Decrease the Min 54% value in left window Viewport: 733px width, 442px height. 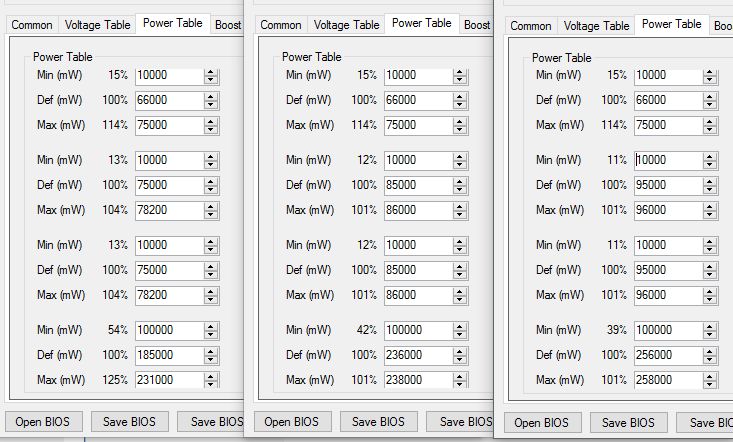click(x=211, y=334)
